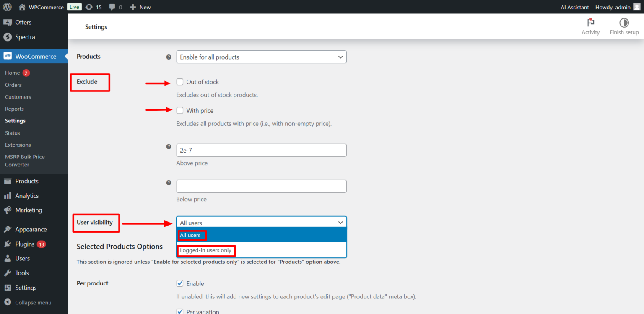Click the Below price input field
The height and width of the screenshot is (314, 644).
click(x=261, y=186)
